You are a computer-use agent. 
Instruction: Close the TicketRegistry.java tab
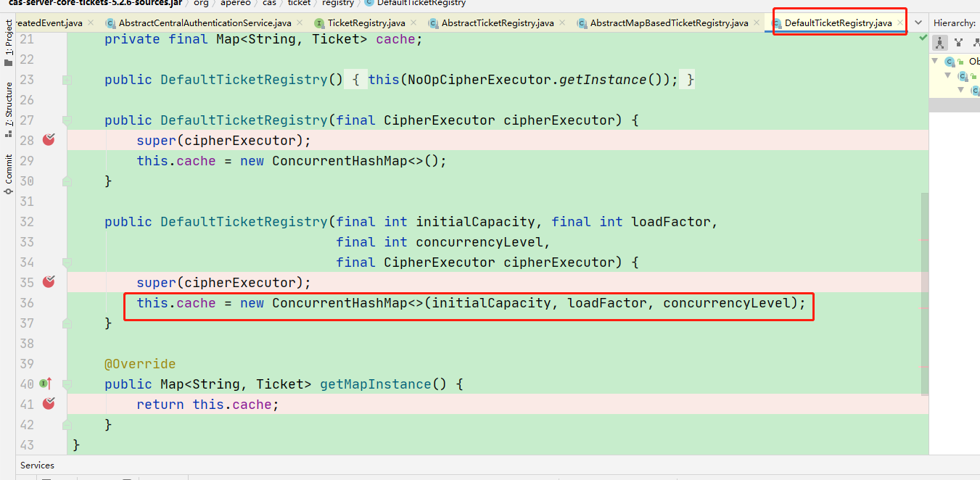[x=414, y=23]
